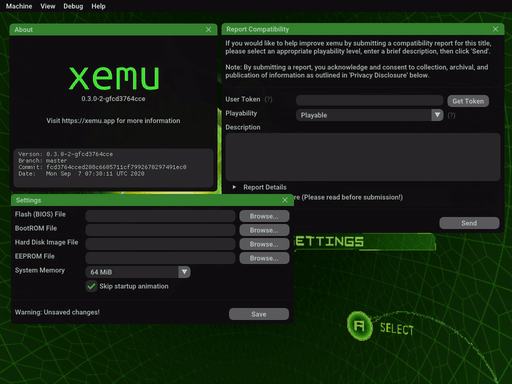The image size is (512, 384).
Task: Click the SELECT label on dashboard
Action: tap(397, 329)
